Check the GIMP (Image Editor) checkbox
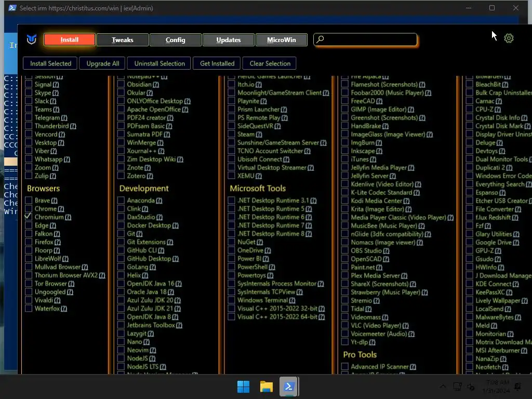This screenshot has height=399, width=532. pos(345,109)
